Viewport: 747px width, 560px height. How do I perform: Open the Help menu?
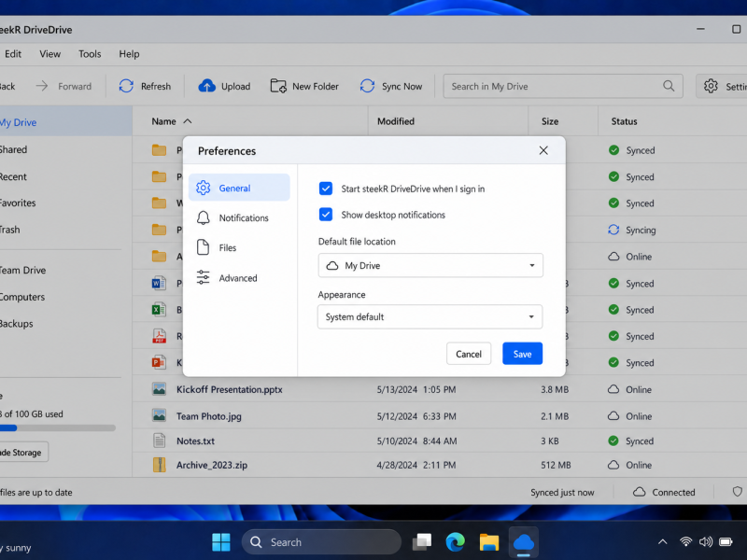(129, 54)
